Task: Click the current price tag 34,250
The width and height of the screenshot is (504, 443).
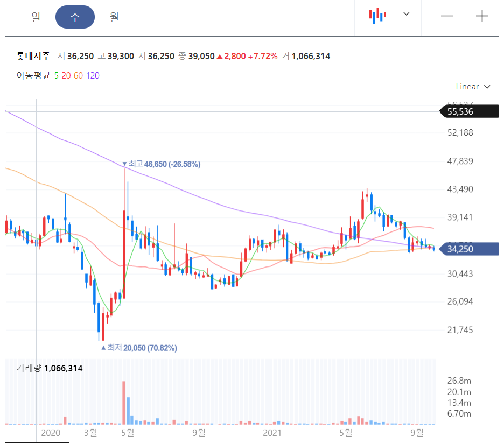Action: click(470, 249)
